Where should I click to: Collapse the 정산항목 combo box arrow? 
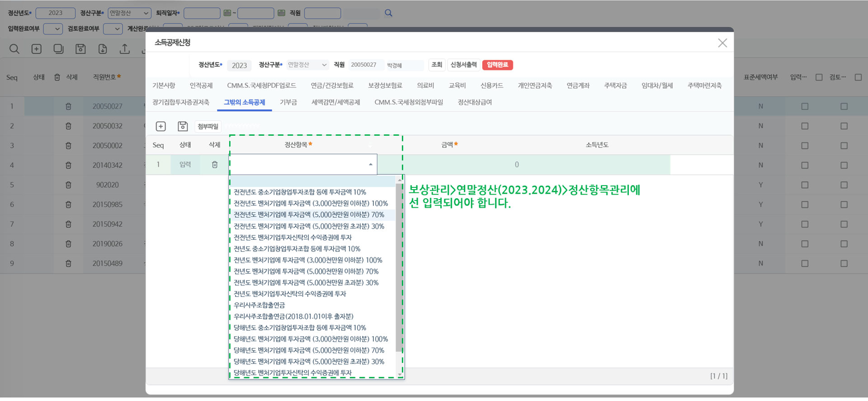click(x=371, y=165)
